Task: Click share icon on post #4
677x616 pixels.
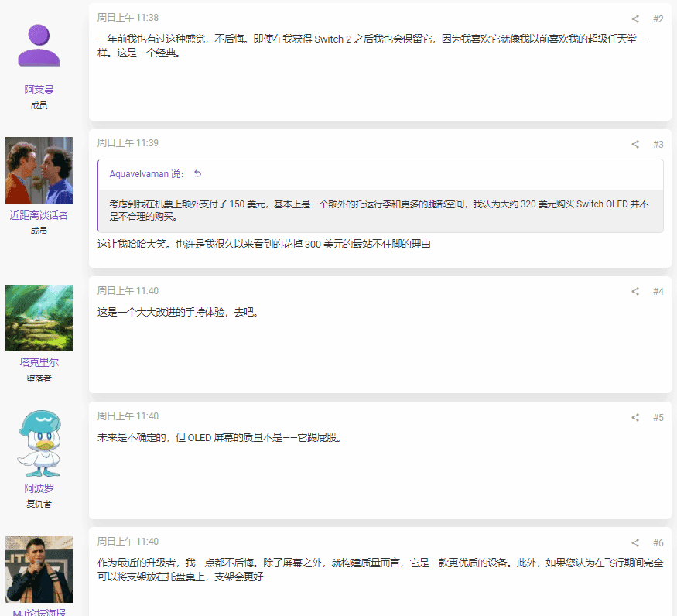Action: coord(635,292)
